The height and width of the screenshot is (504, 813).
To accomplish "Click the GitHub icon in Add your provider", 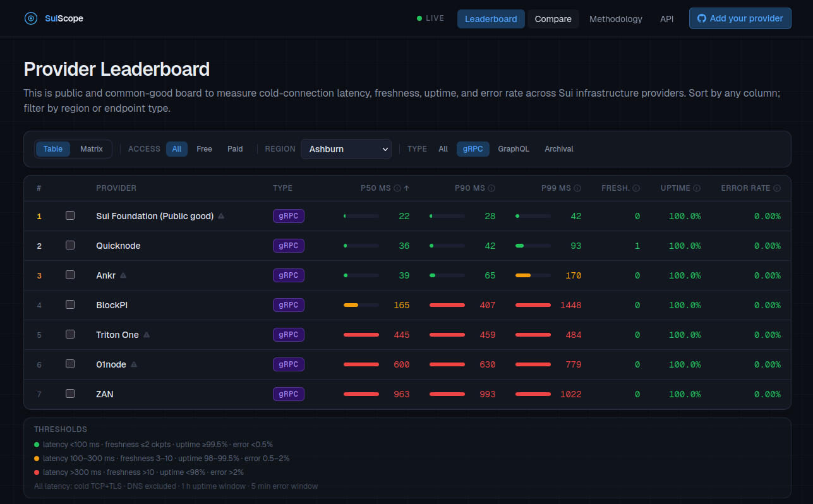I will click(x=701, y=18).
